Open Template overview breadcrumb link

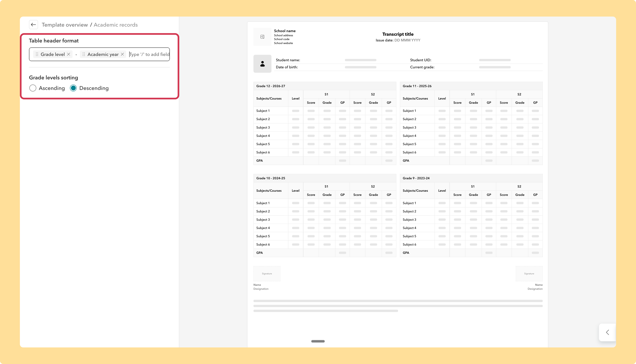point(65,25)
